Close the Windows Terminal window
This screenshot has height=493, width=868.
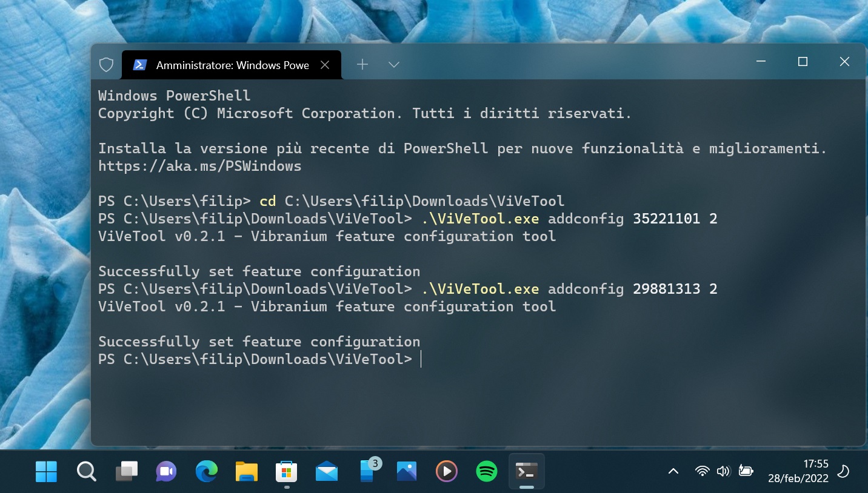(844, 62)
